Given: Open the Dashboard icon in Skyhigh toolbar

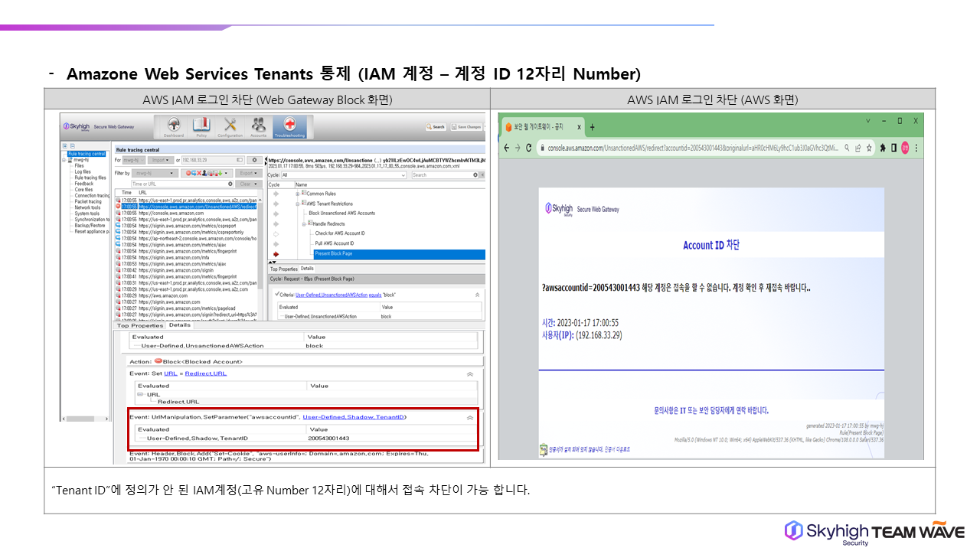Looking at the screenshot, I should click(173, 126).
